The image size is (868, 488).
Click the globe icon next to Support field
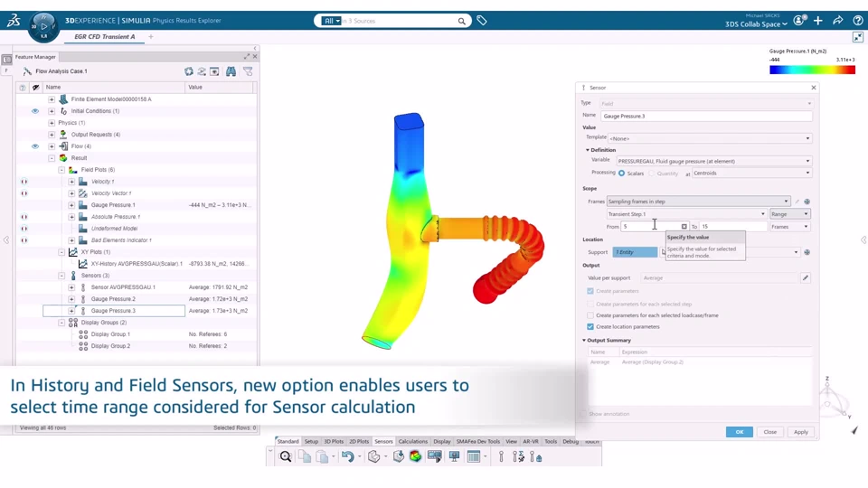click(807, 252)
